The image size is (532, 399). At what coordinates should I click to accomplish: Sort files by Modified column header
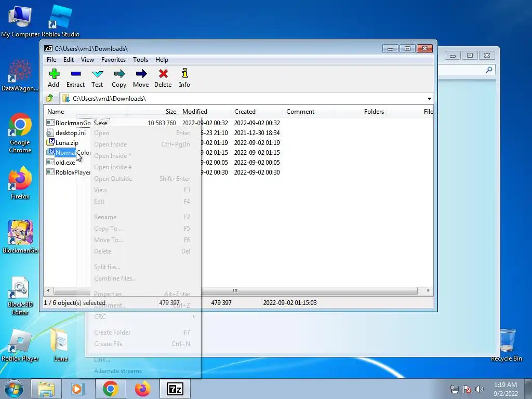(205, 112)
